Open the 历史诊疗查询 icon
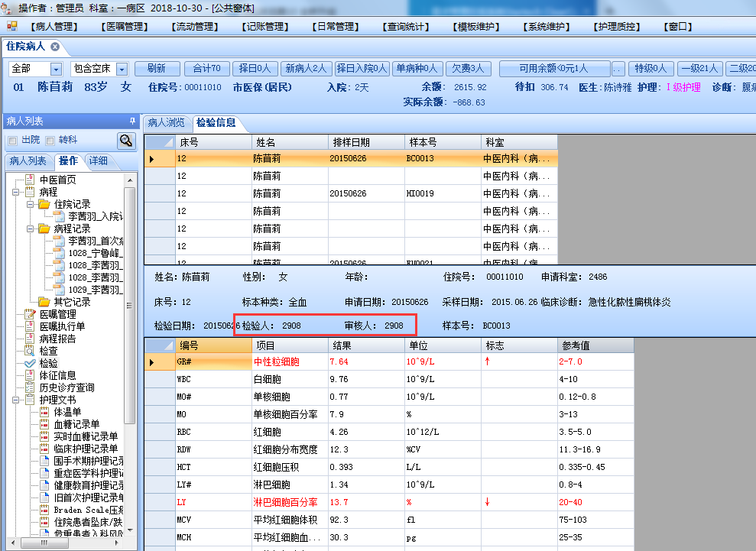The width and height of the screenshot is (756, 551). click(x=30, y=387)
